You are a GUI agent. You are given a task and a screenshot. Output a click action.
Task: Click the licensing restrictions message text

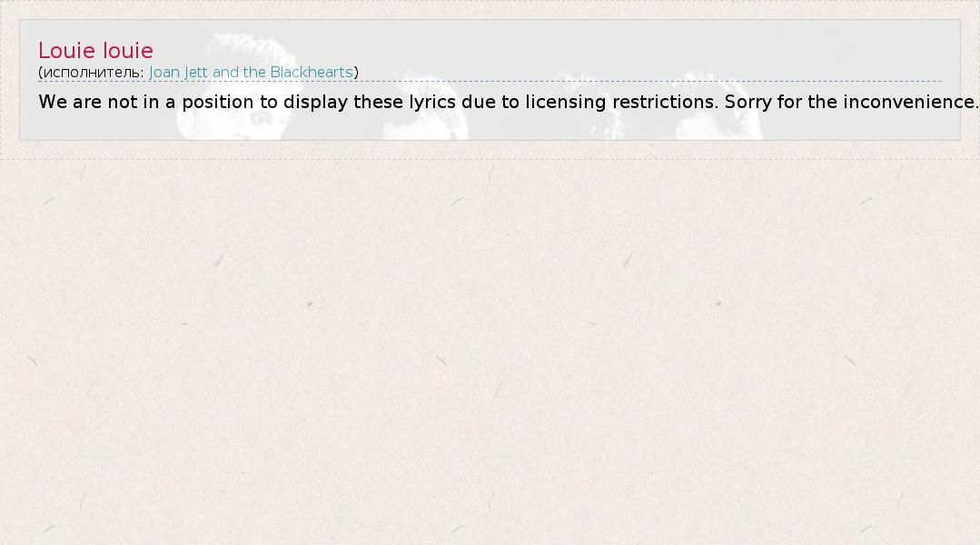tap(508, 102)
